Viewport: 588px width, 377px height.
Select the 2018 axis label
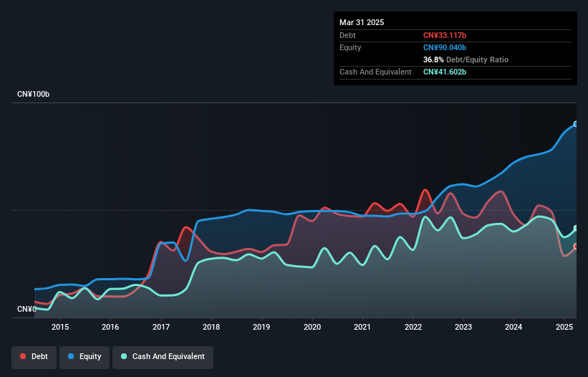(211, 327)
